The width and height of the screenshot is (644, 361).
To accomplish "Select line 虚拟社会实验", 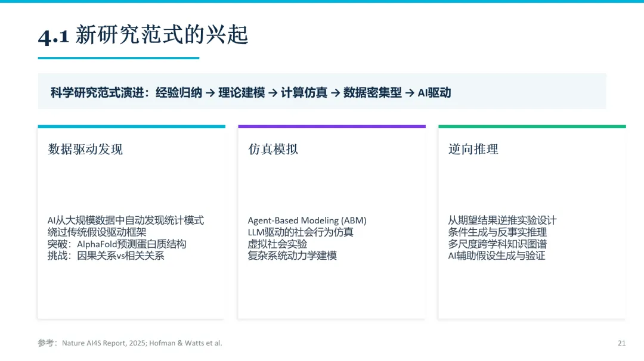I will (278, 244).
